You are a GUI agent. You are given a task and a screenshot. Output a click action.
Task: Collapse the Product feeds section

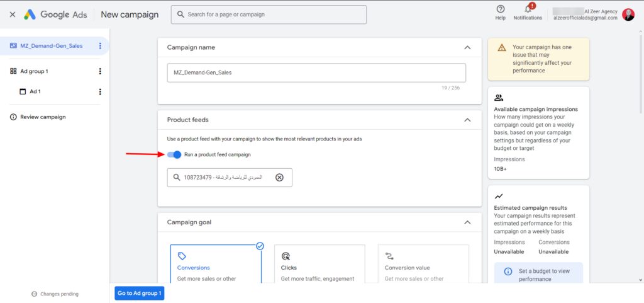[x=467, y=120]
